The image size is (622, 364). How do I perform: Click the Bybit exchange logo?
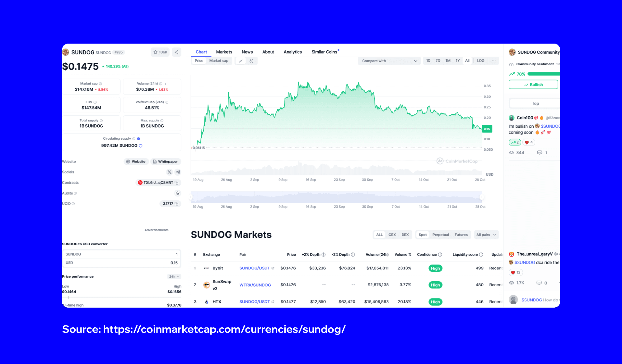[x=207, y=268]
